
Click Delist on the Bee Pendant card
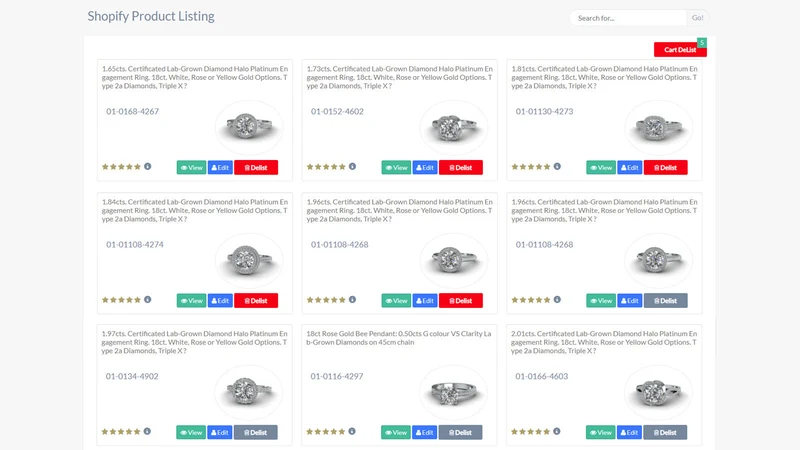pos(460,432)
